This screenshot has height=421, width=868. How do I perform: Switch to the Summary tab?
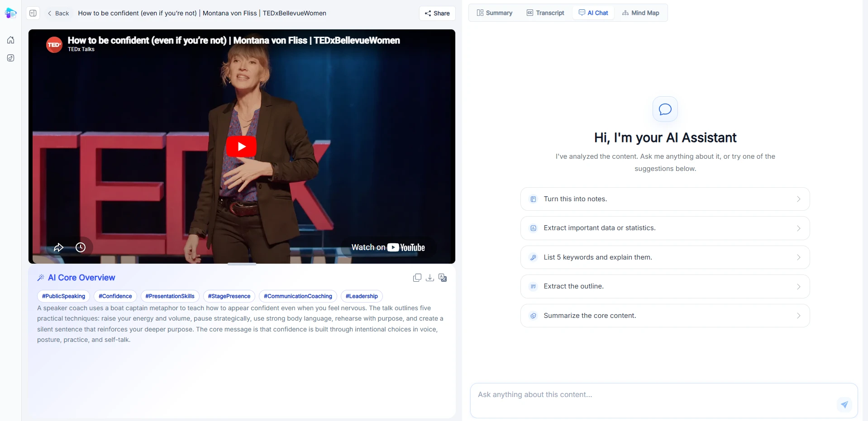[x=494, y=13]
